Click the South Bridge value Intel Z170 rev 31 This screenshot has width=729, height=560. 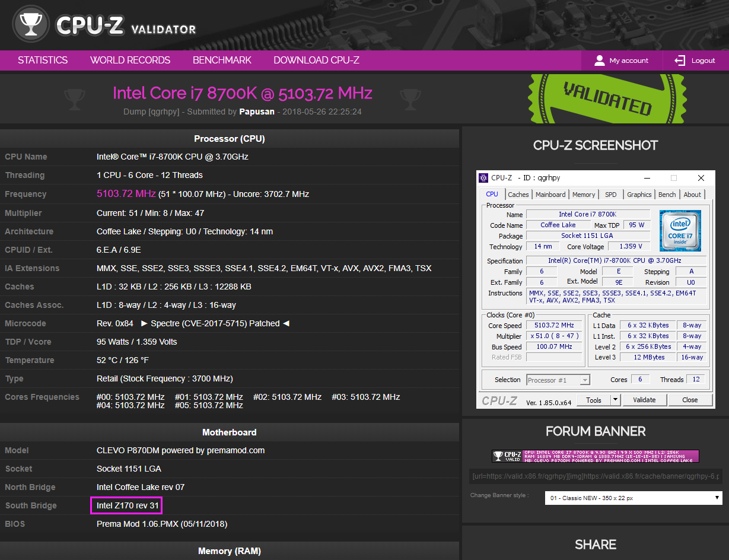(x=128, y=505)
